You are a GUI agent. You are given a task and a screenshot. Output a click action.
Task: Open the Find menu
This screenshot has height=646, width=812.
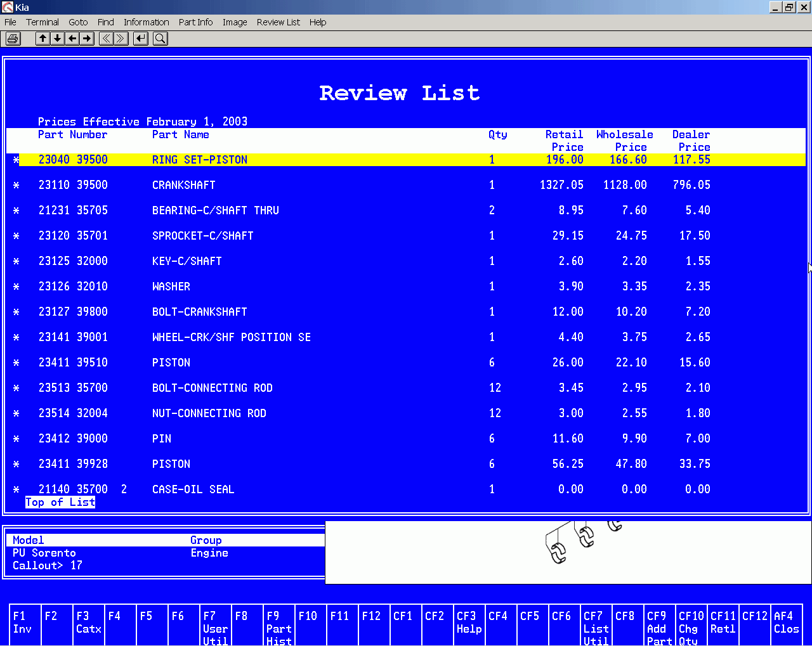point(106,22)
